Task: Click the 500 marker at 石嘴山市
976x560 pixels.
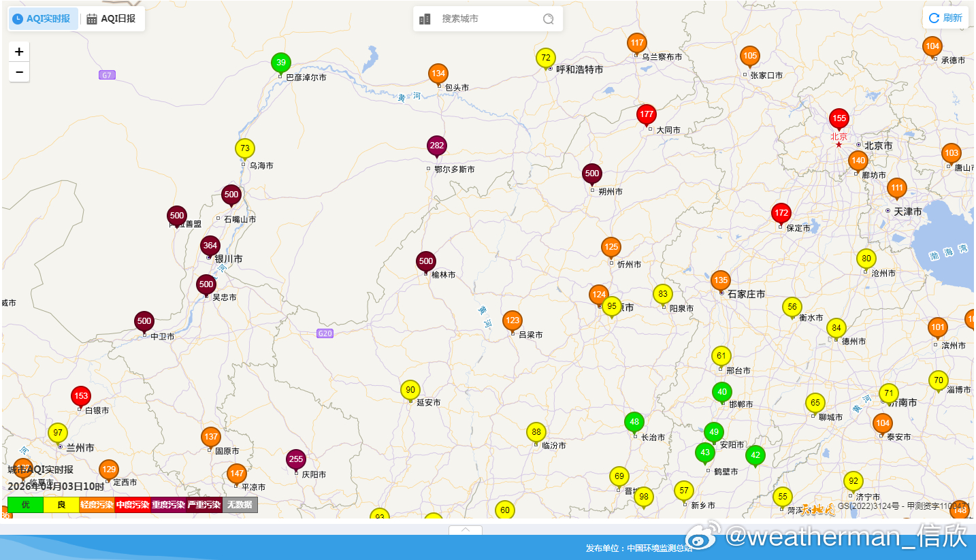Action: pyautogui.click(x=231, y=195)
